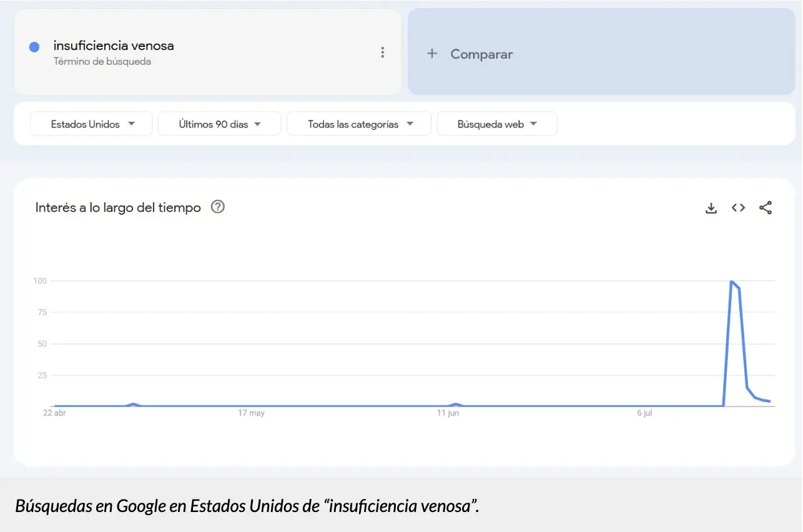Image resolution: width=803 pixels, height=532 pixels.
Task: Click the Comparar button
Action: [481, 54]
